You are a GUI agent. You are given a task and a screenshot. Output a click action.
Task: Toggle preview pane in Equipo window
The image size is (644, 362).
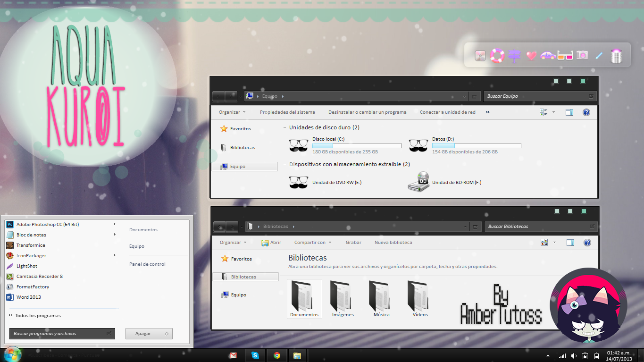click(x=569, y=112)
